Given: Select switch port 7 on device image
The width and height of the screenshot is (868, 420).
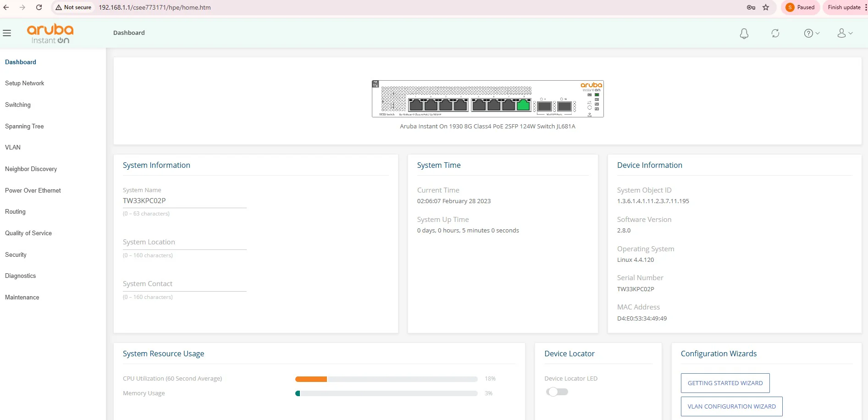Looking at the screenshot, I should click(x=509, y=105).
